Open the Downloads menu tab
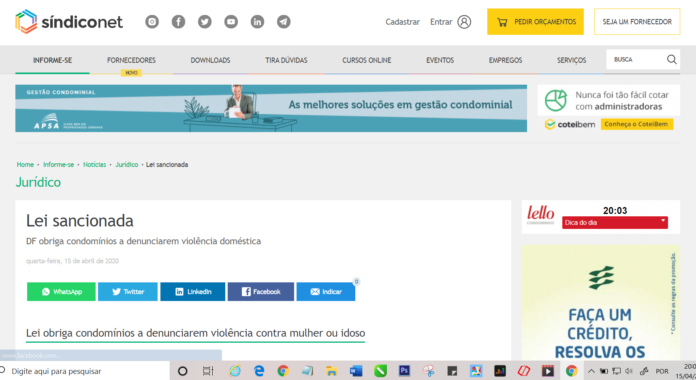Viewport: 696px width, 380px height. [210, 60]
